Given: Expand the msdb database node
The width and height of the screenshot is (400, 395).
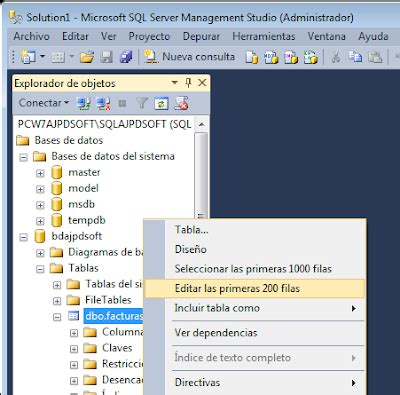Looking at the screenshot, I should [40, 205].
